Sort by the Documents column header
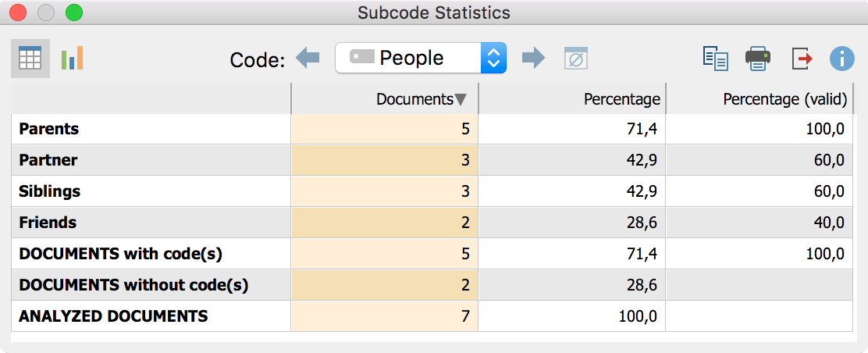This screenshot has height=353, width=868. 385,98
